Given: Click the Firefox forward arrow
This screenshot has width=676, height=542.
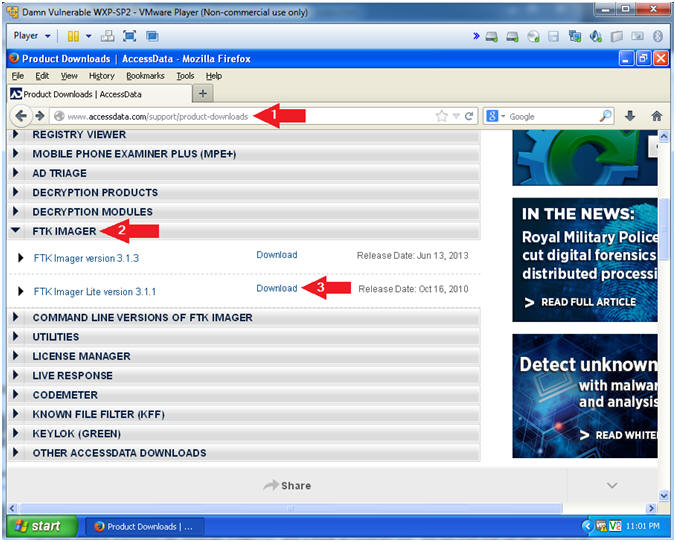Looking at the screenshot, I should pyautogui.click(x=40, y=116).
